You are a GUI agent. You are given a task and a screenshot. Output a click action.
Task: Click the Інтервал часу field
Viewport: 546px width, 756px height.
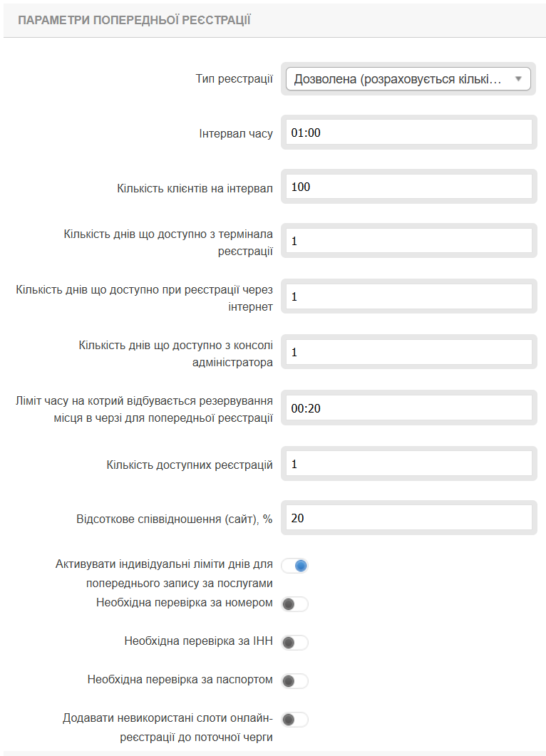click(408, 133)
